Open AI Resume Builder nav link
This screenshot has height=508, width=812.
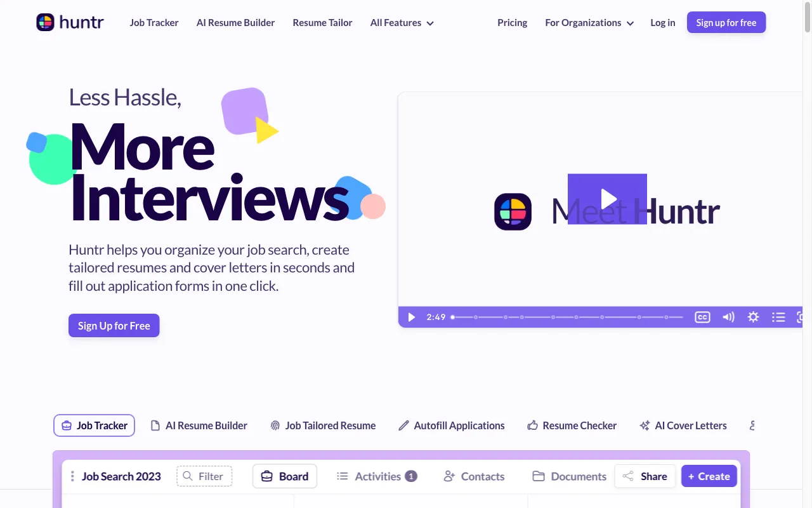point(235,22)
